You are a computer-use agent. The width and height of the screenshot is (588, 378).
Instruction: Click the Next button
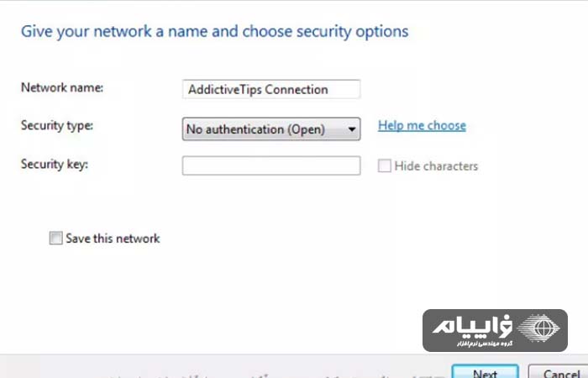click(485, 371)
